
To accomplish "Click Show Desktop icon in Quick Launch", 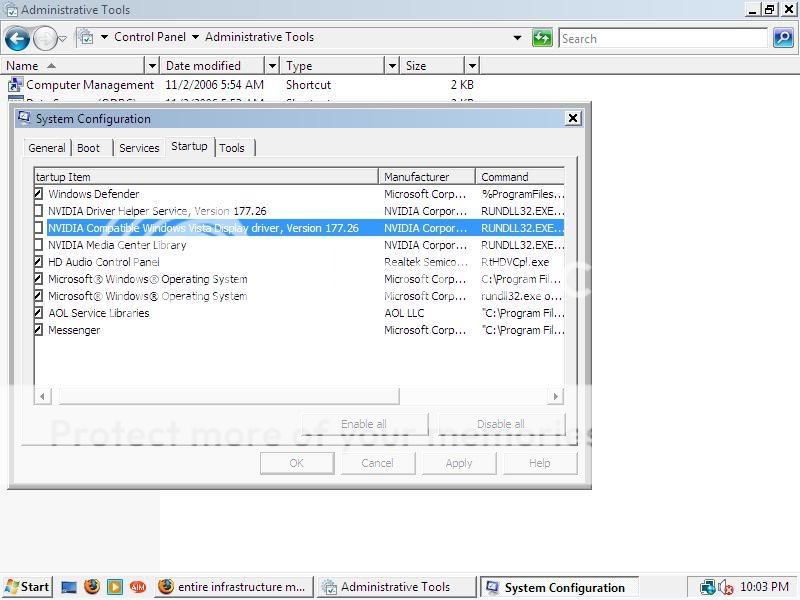I will (69, 587).
